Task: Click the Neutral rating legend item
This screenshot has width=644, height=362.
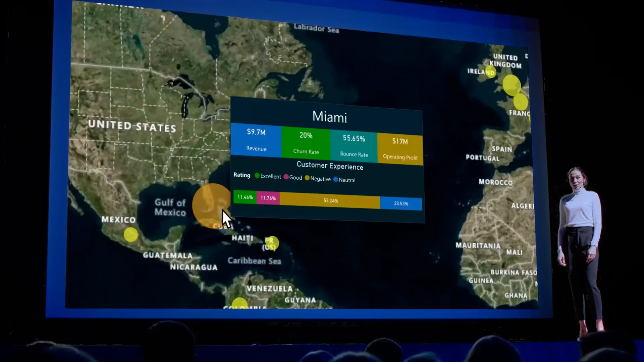Action: pyautogui.click(x=344, y=180)
